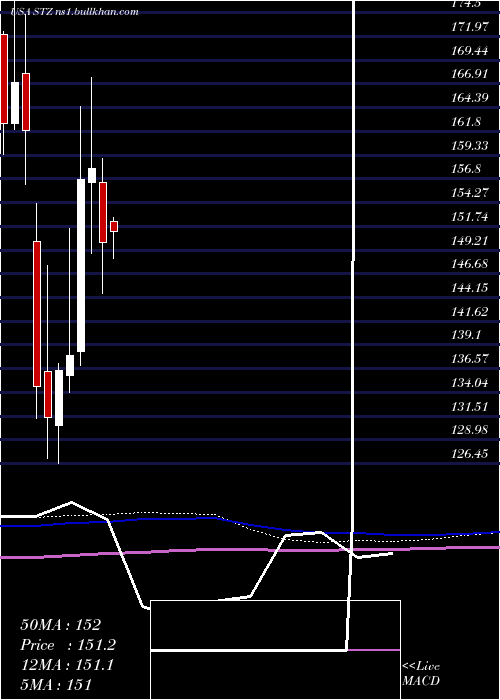Screen dimensions: 500x700
Task: Click the 144.15 price axis label
Action: [470, 288]
